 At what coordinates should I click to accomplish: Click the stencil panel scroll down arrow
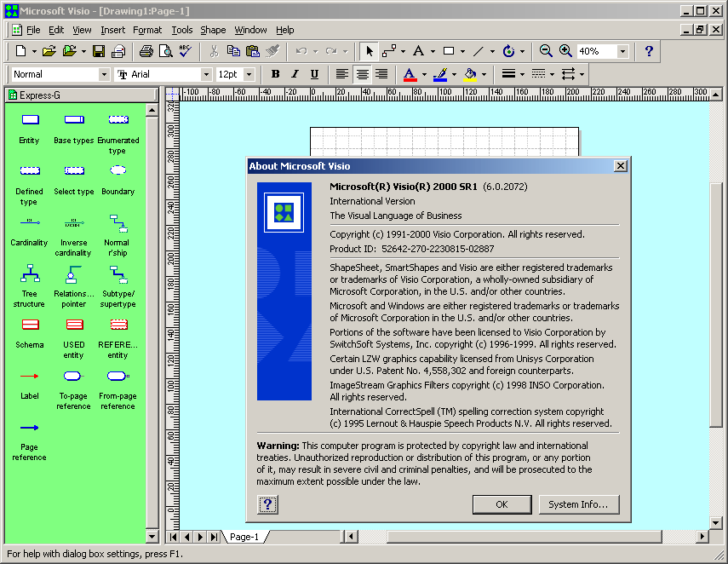pos(152,537)
